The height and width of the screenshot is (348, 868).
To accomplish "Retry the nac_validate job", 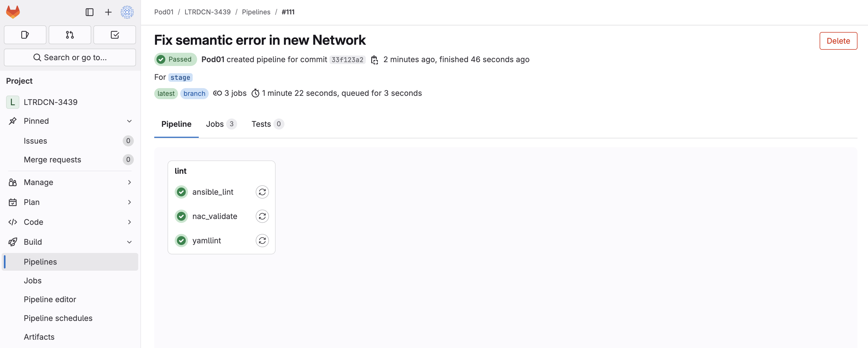I will (x=262, y=216).
